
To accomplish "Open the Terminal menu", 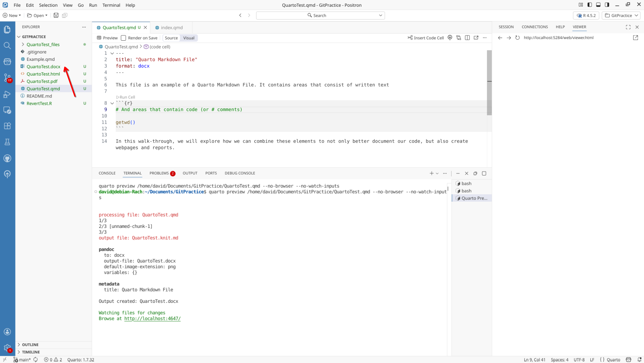I will click(111, 5).
